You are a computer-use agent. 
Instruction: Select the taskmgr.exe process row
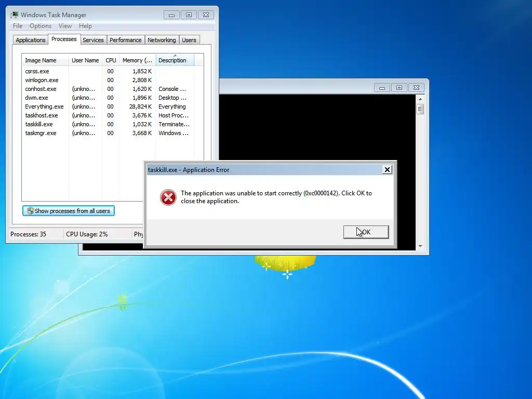108,133
